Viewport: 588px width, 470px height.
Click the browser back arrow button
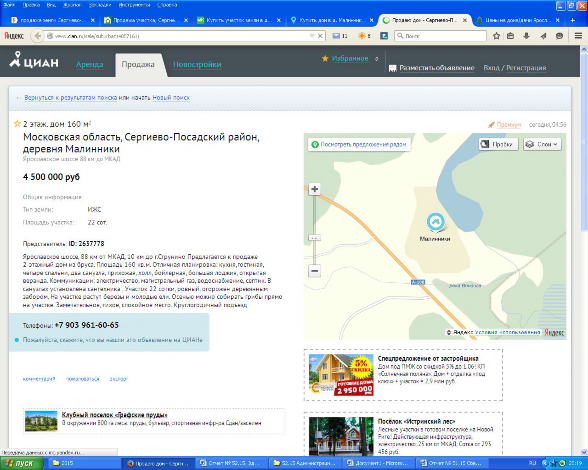(37, 36)
